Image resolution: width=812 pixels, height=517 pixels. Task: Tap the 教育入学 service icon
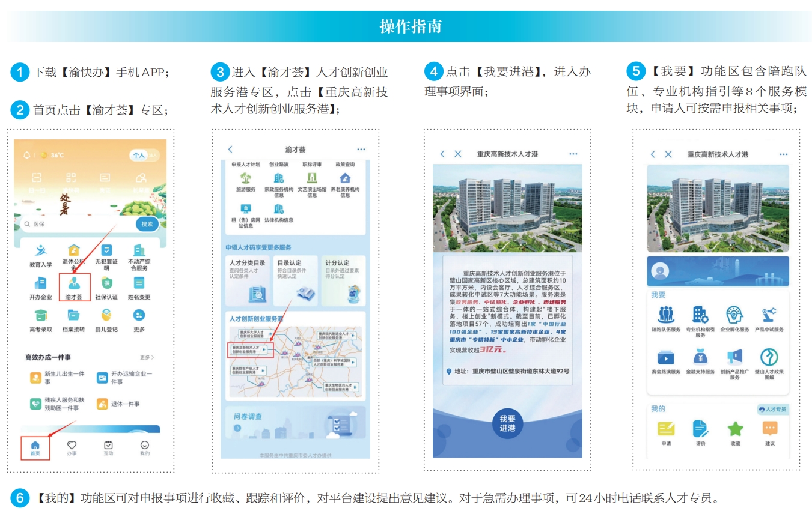pyautogui.click(x=41, y=253)
